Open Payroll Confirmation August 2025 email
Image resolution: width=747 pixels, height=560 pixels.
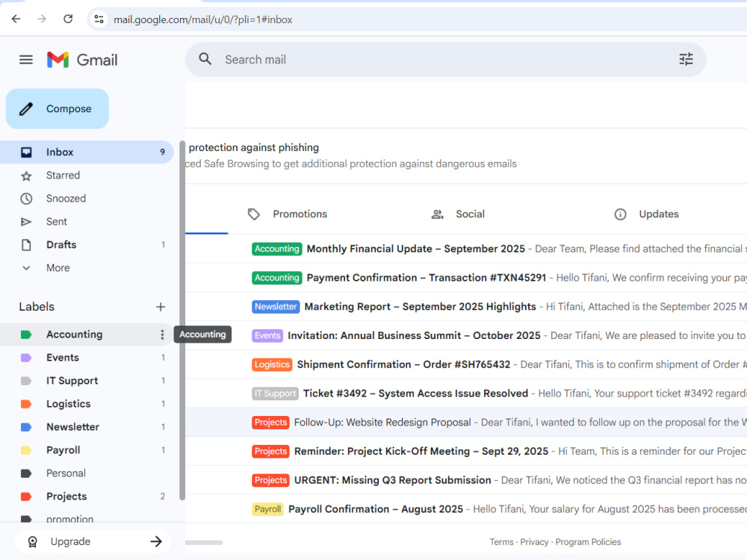coord(466,509)
